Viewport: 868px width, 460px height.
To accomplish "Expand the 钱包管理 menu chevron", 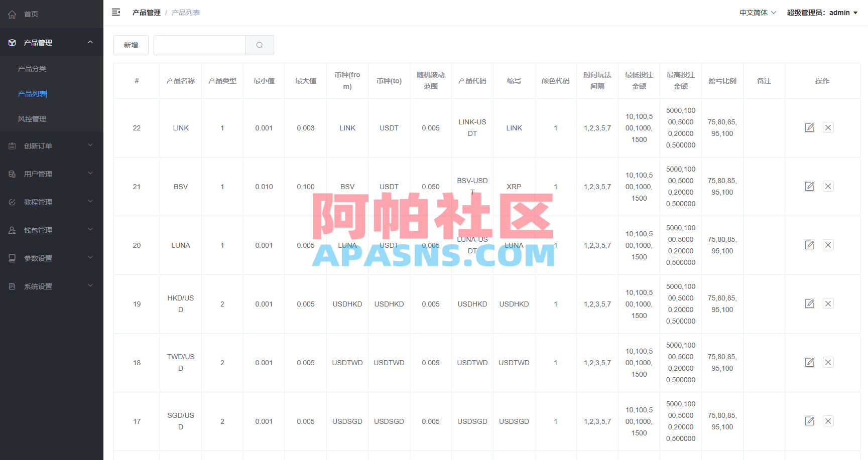I will tap(90, 230).
